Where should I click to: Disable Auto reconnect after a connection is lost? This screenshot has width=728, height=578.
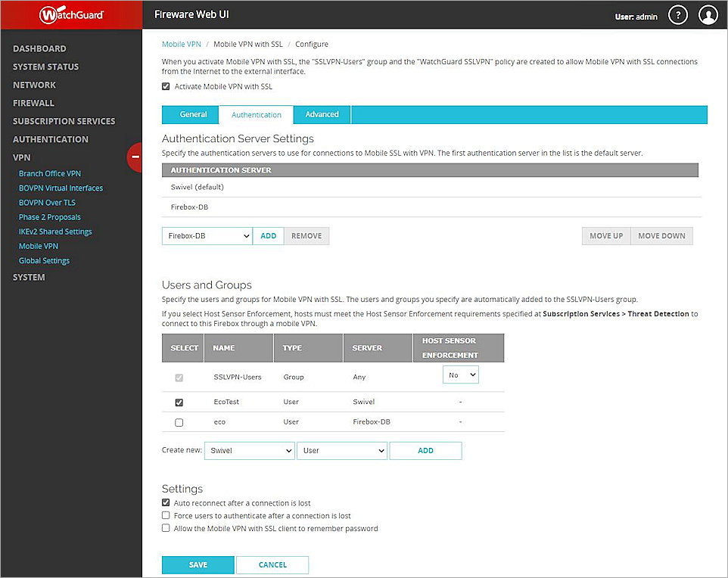(165, 502)
